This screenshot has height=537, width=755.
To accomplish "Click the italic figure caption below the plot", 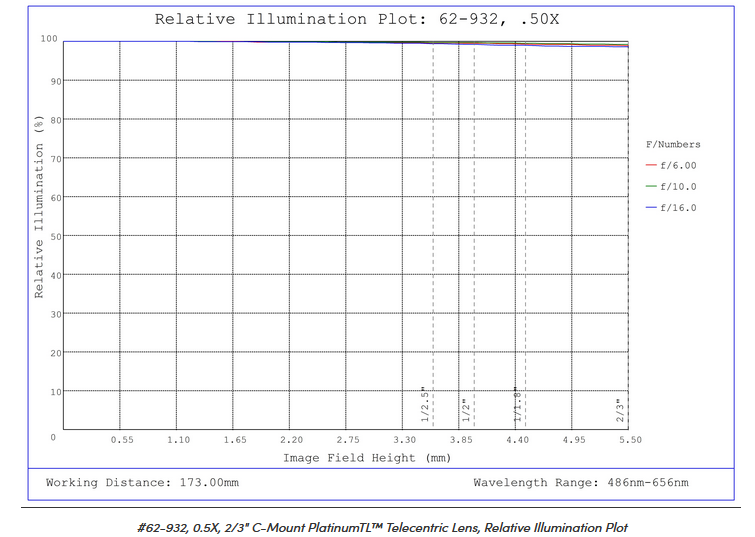I will [x=381, y=527].
